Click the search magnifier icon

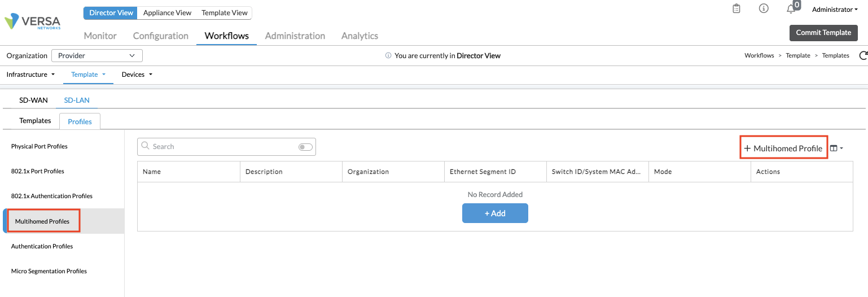(146, 146)
